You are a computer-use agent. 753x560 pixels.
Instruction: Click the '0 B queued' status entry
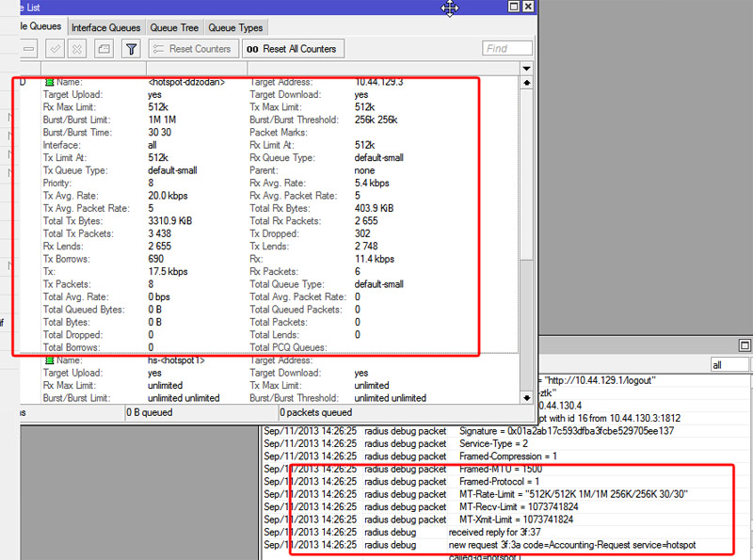(x=150, y=412)
